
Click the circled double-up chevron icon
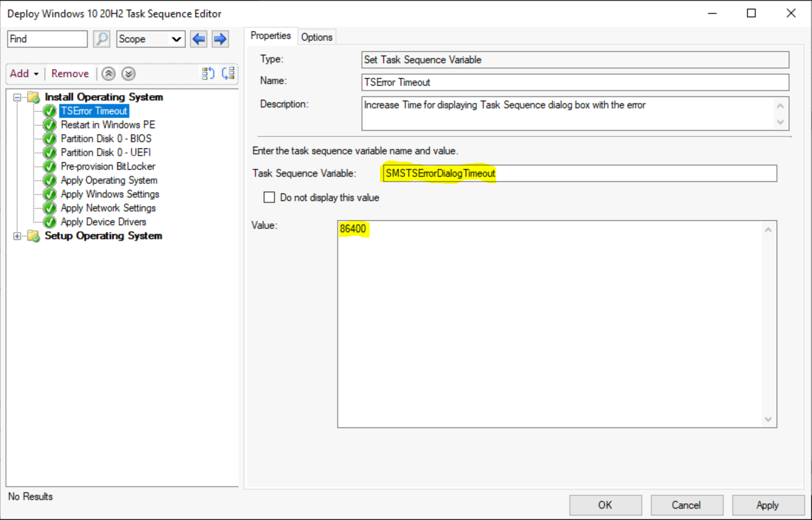[109, 73]
